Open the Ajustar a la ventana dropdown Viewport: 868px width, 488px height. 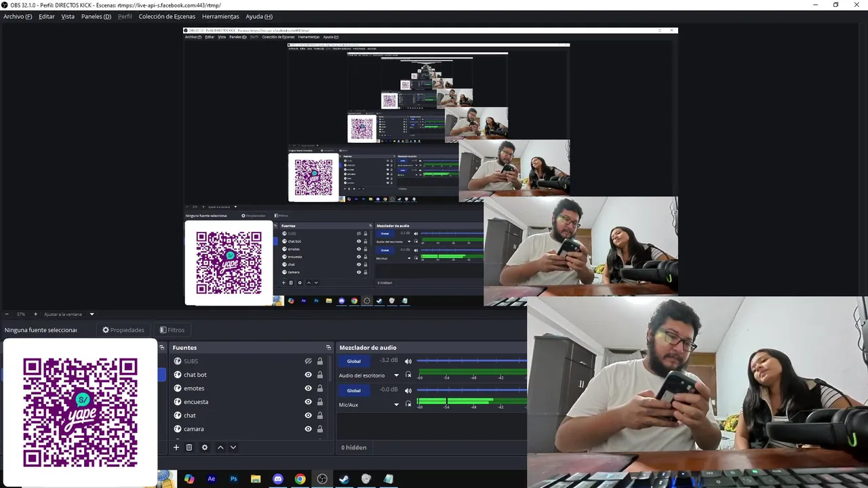68,314
